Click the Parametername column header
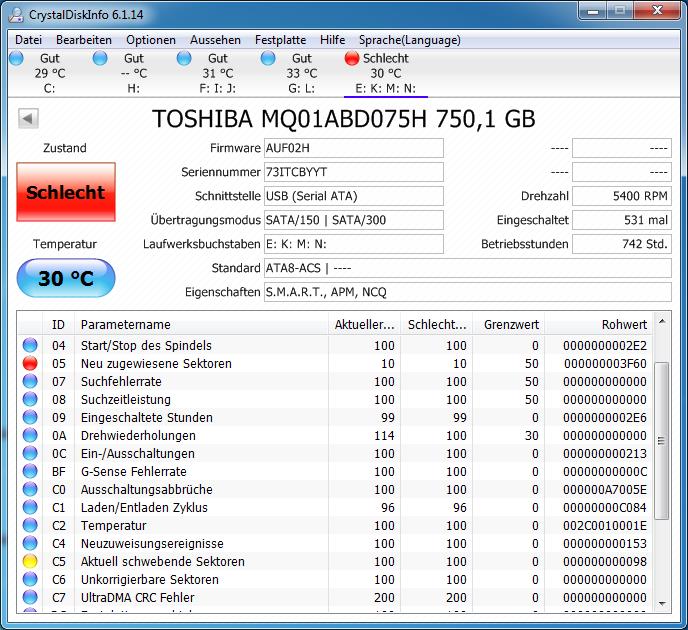Screen dimensions: 688x630 click(201, 325)
